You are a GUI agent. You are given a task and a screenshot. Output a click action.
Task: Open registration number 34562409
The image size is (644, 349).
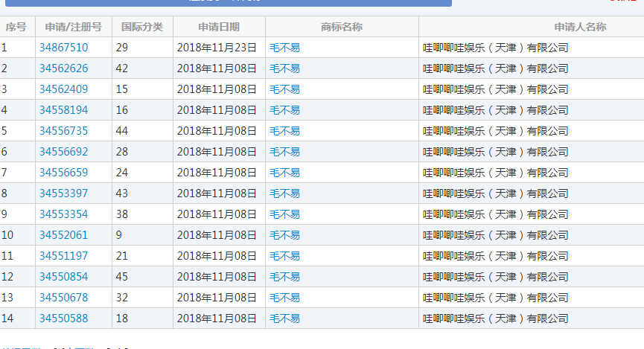click(x=64, y=89)
